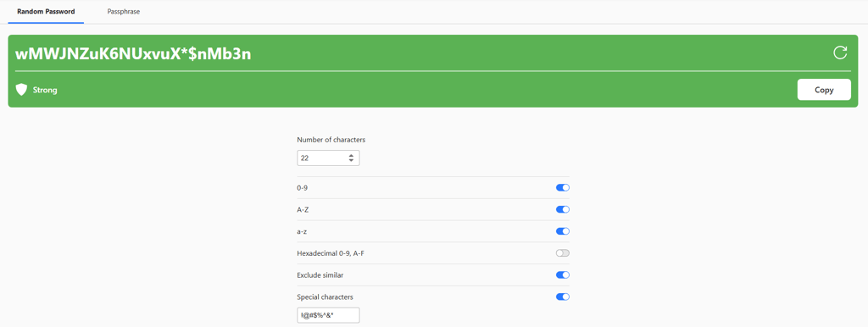Switch to the Passphrase tab
868x327 pixels.
pyautogui.click(x=124, y=11)
